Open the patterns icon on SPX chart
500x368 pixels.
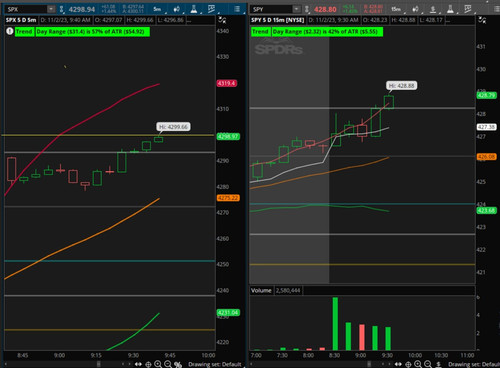(x=211, y=9)
